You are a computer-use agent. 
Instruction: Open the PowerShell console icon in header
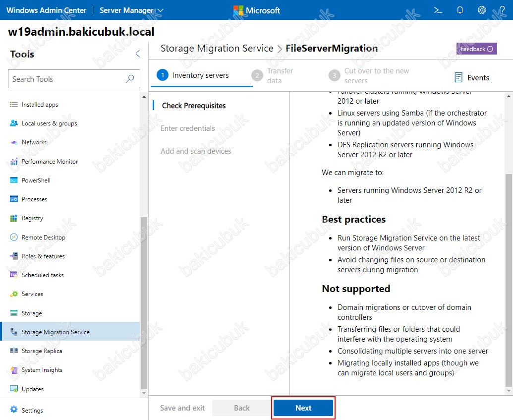438,10
